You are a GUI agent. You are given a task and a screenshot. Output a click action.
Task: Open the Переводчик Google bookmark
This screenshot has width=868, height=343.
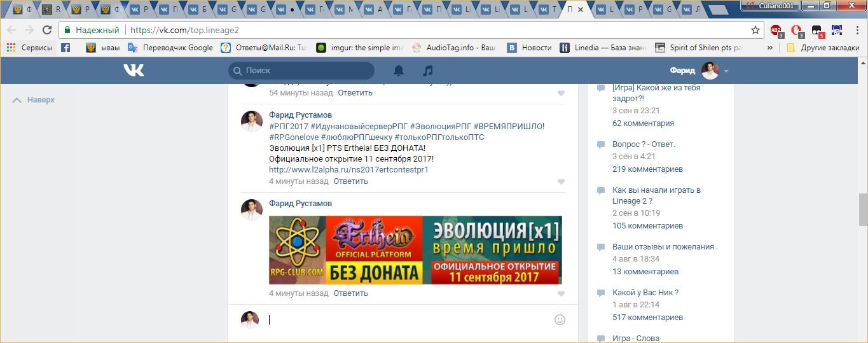point(170,48)
